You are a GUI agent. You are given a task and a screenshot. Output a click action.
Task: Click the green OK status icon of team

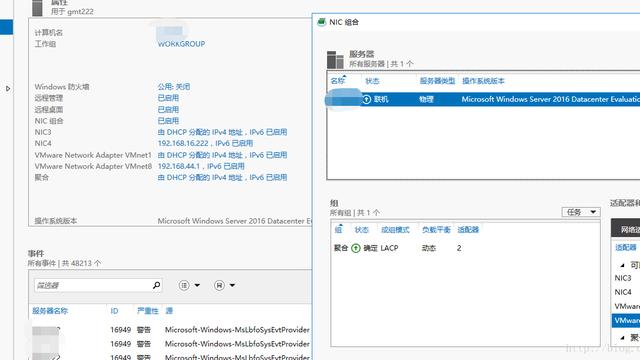coord(356,248)
